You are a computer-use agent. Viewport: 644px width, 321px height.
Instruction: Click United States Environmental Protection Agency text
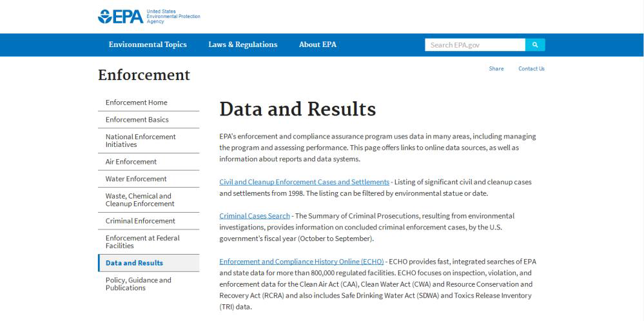tap(173, 16)
